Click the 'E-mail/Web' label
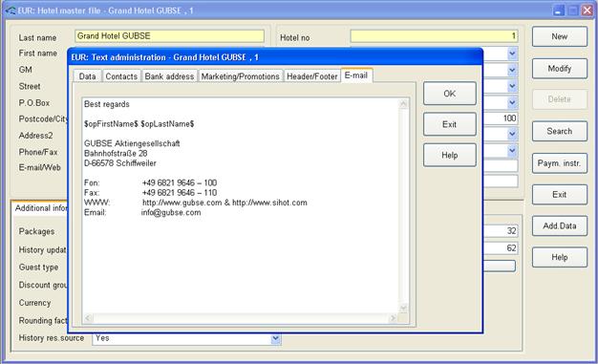598x364 pixels. point(40,167)
